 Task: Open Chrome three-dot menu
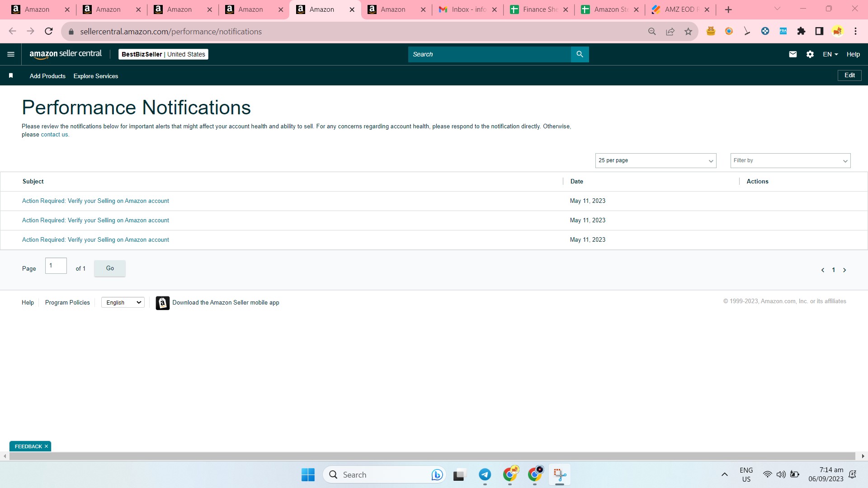[855, 31]
